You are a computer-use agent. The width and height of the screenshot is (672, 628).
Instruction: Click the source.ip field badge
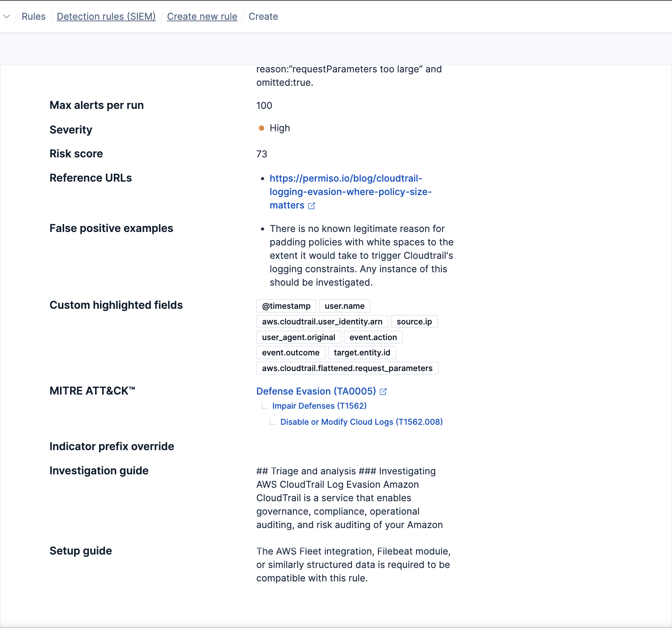click(x=414, y=322)
